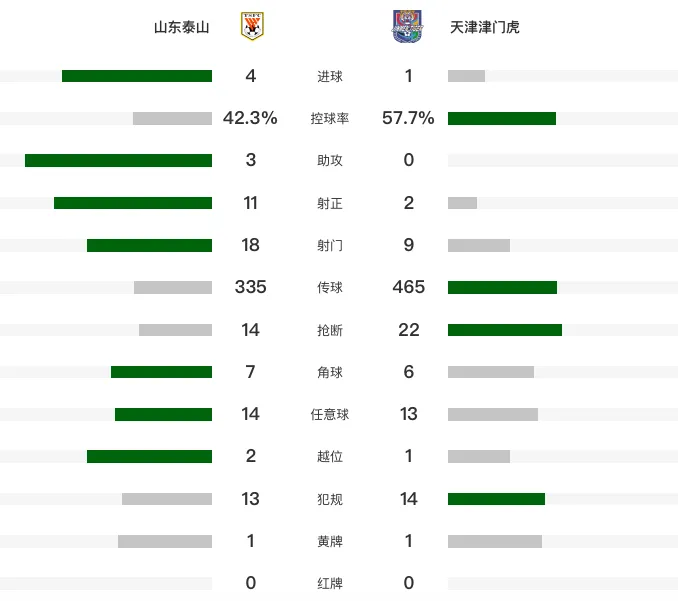Click the green corners bar for 7
The height and width of the screenshot is (601, 678).
pyautogui.click(x=161, y=372)
